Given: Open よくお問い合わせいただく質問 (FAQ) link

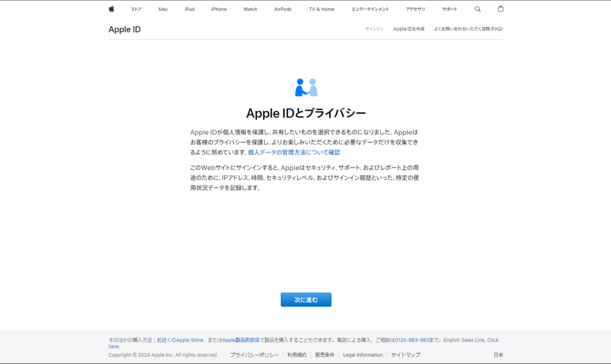Looking at the screenshot, I should coord(468,29).
